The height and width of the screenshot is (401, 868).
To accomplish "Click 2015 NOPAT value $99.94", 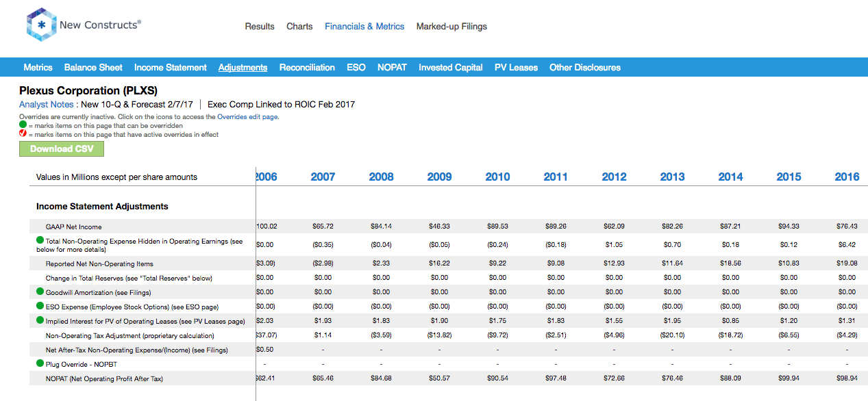I will click(x=789, y=378).
